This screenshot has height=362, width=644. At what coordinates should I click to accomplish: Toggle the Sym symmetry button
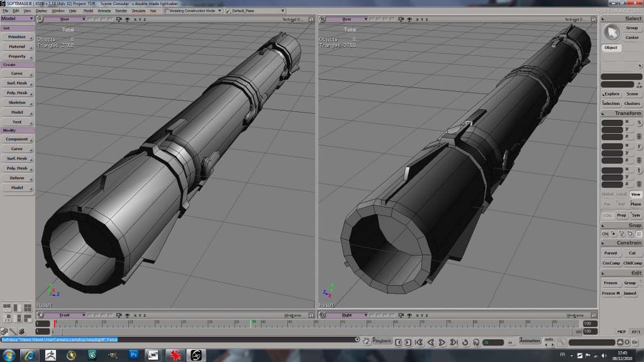[635, 215]
